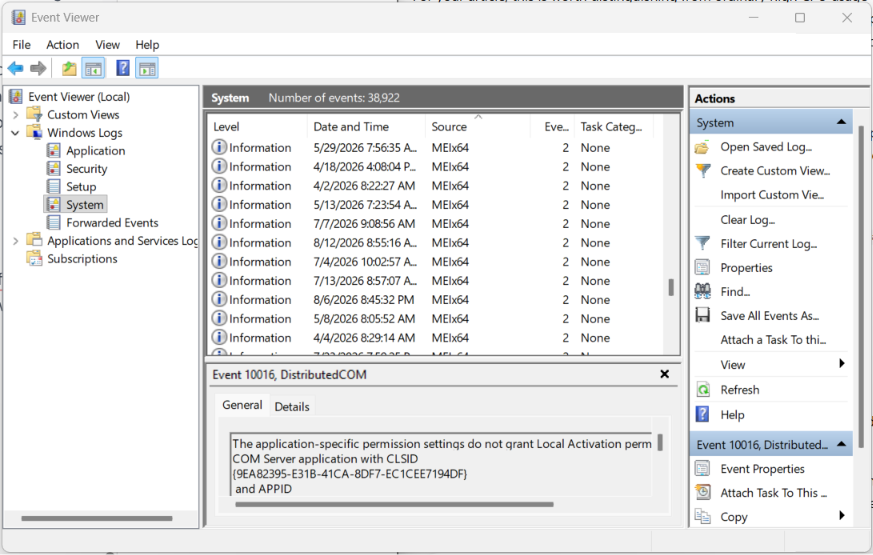Click Filter Current Log action text
The width and height of the screenshot is (873, 555).
(768, 244)
